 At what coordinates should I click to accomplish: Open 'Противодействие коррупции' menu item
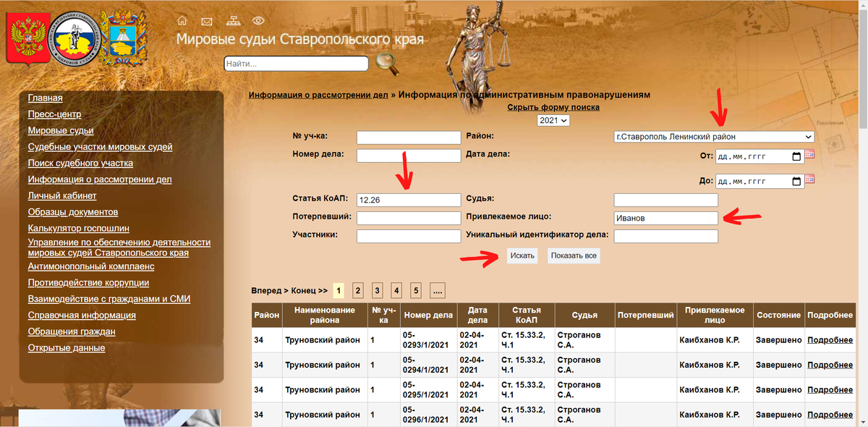pos(88,282)
